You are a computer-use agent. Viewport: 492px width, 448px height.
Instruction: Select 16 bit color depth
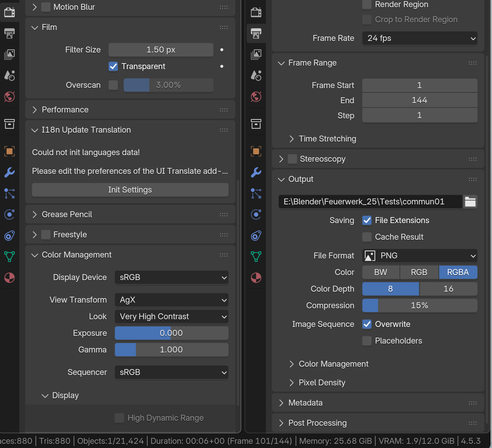pyautogui.click(x=448, y=289)
